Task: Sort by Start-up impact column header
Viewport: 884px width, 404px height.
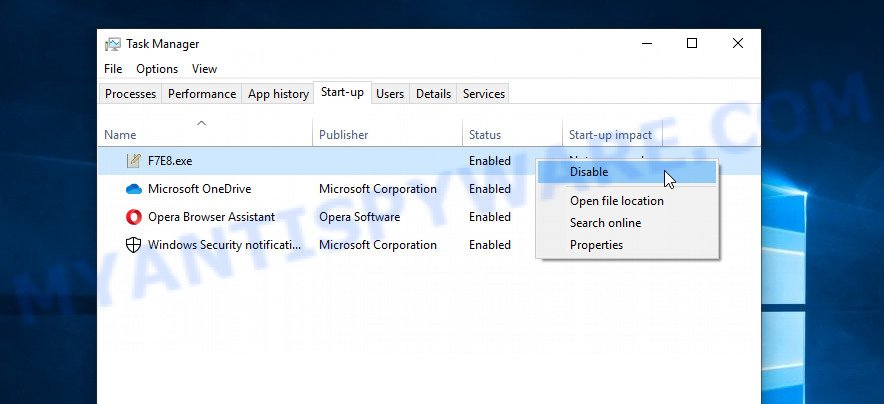Action: (x=612, y=135)
